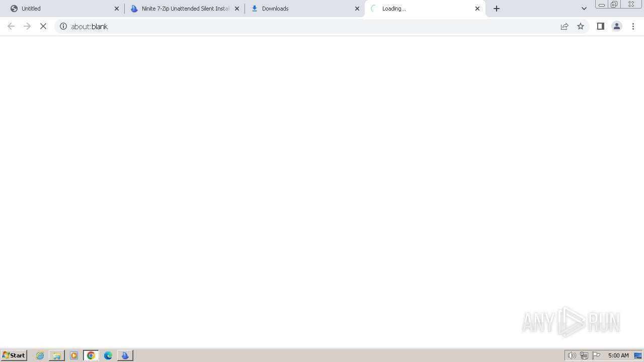Select the Loading tab
Screen dimensions: 644x362
pyautogui.click(x=425, y=9)
